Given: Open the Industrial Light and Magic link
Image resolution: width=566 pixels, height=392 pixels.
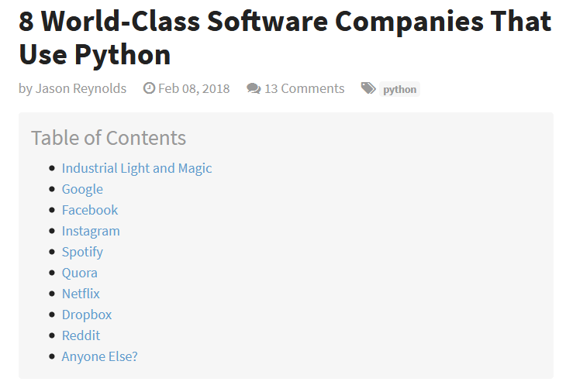Looking at the screenshot, I should [136, 168].
